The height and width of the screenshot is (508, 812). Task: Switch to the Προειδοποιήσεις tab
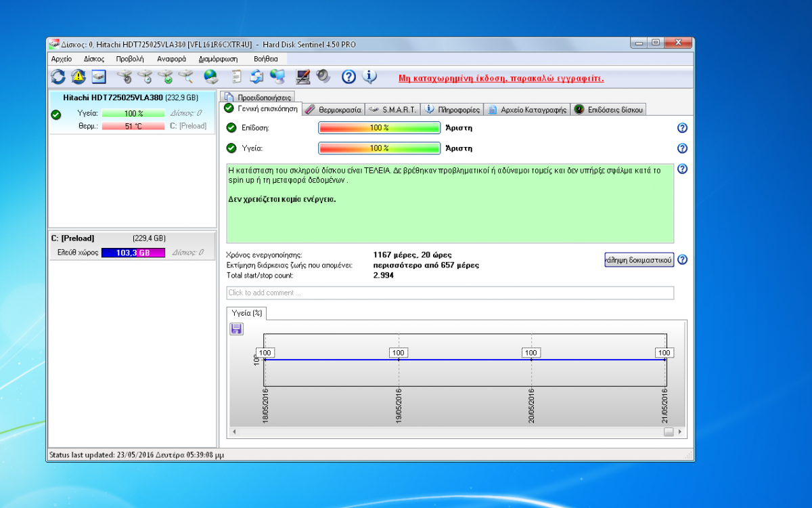pos(258,97)
